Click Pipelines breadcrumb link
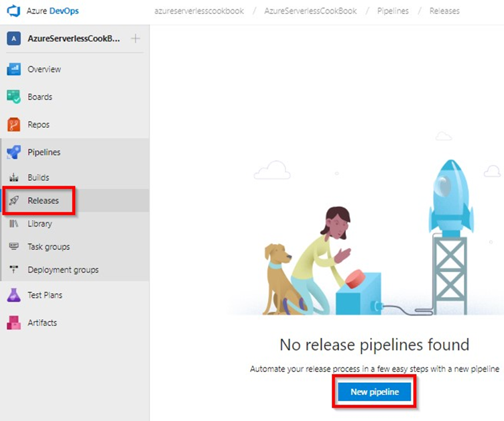This screenshot has width=504, height=421. [393, 11]
